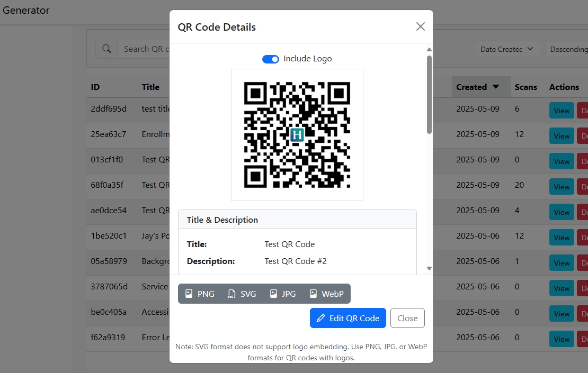Click the QR code preview image
Image resolution: width=588 pixels, height=373 pixels.
pyautogui.click(x=297, y=135)
